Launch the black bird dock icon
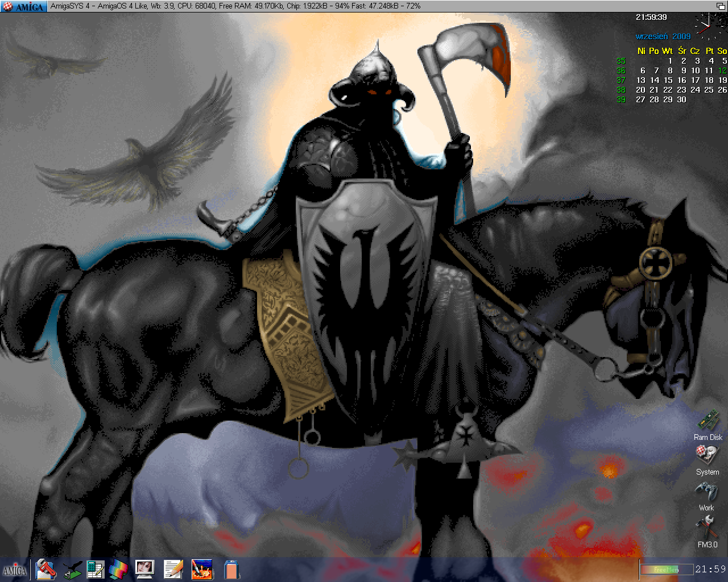Viewport: 728px width, 582px height. tap(72, 570)
